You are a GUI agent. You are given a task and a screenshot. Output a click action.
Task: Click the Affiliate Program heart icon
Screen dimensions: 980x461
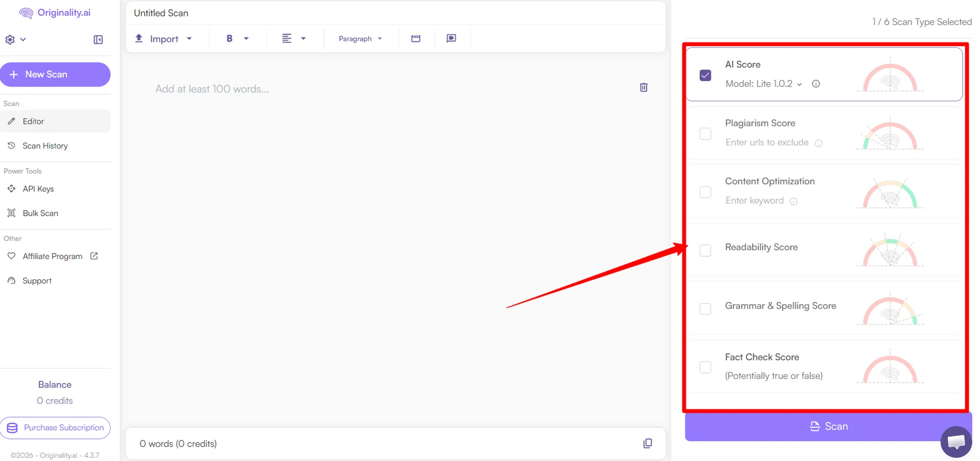coord(11,256)
